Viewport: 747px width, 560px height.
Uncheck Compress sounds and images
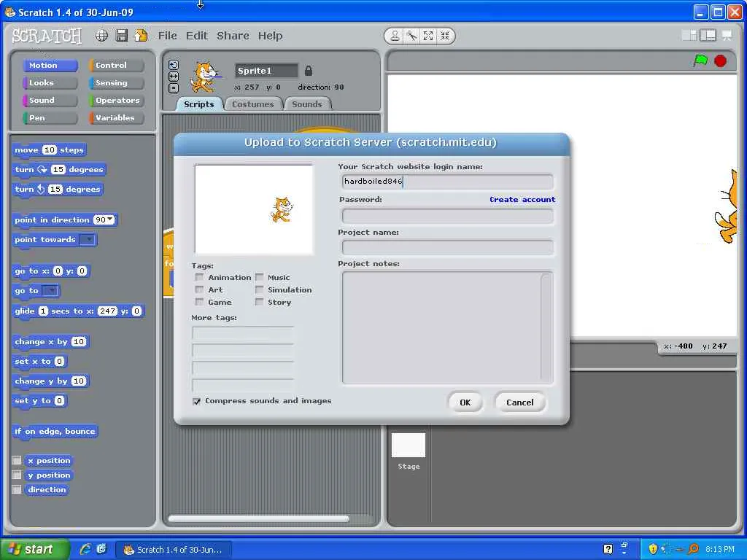tap(196, 402)
